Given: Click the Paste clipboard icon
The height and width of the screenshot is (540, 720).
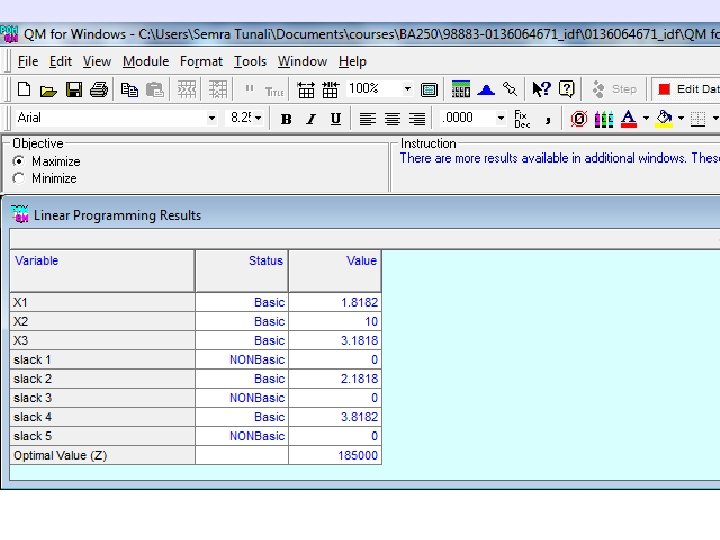Looking at the screenshot, I should (155, 90).
